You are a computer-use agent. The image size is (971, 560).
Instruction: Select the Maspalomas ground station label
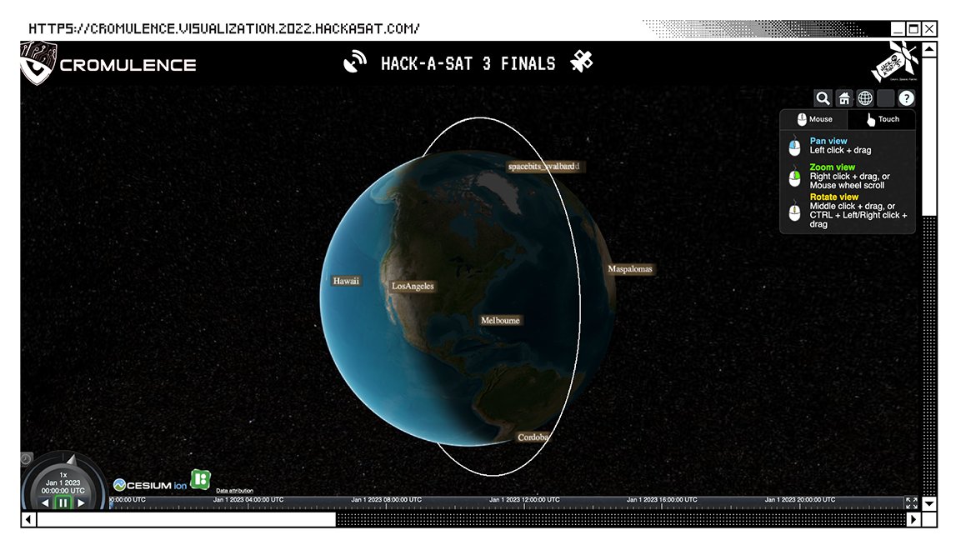pos(630,269)
